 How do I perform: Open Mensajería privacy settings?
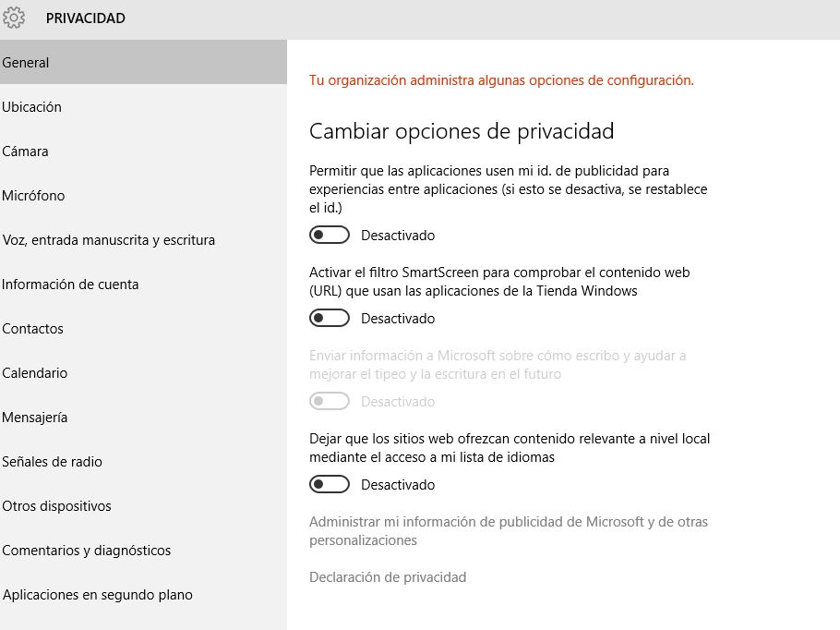coord(35,418)
